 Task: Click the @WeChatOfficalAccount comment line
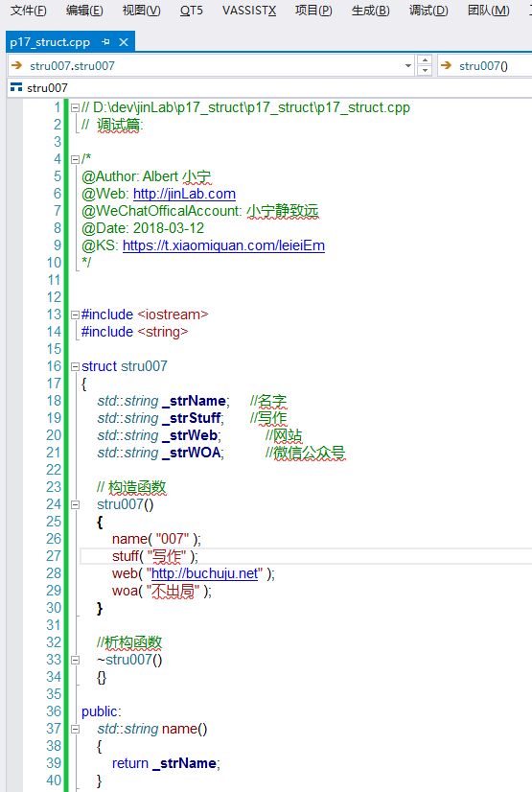coord(200,211)
